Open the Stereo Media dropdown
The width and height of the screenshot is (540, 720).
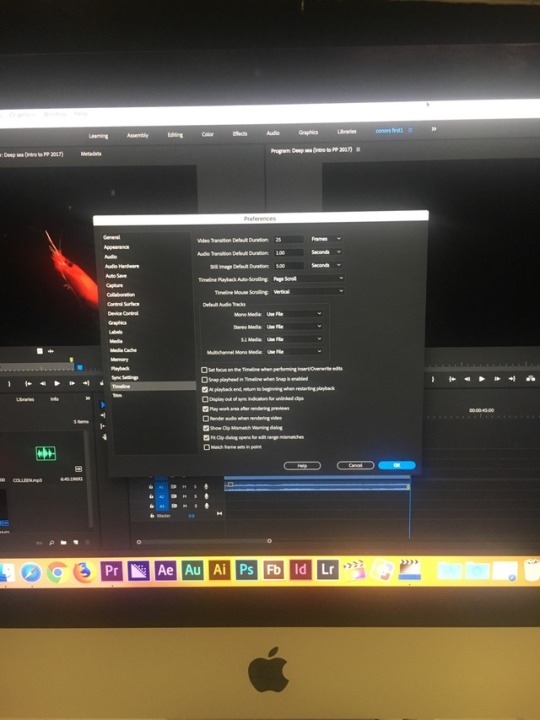click(x=294, y=326)
